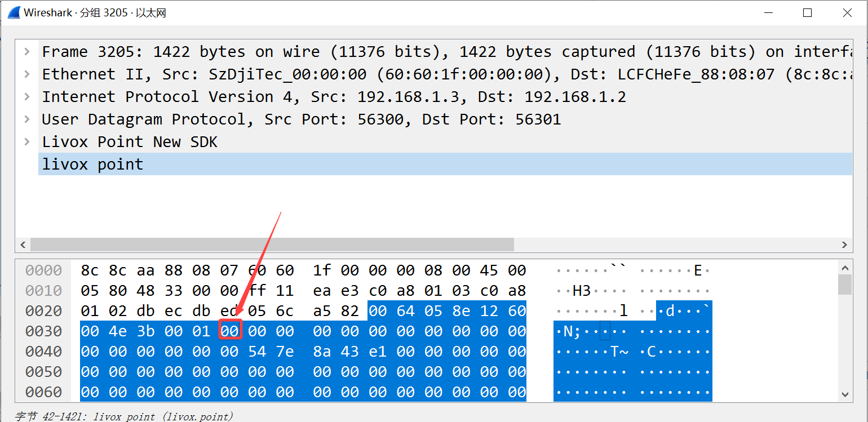This screenshot has width=868, height=422.
Task: Click byte 54 in row 0040
Action: pos(257,352)
